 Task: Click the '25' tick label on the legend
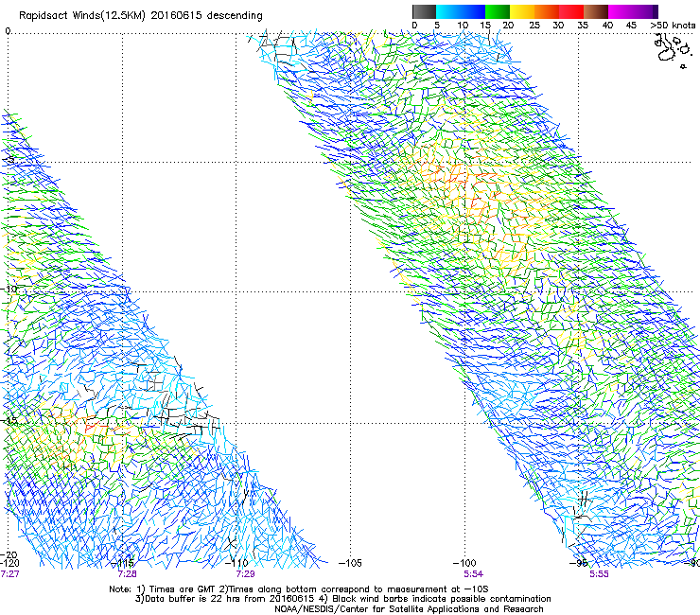(534, 26)
